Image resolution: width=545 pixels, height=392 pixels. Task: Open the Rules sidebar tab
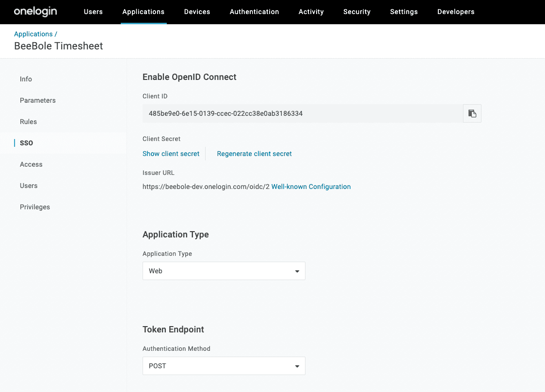[28, 122]
